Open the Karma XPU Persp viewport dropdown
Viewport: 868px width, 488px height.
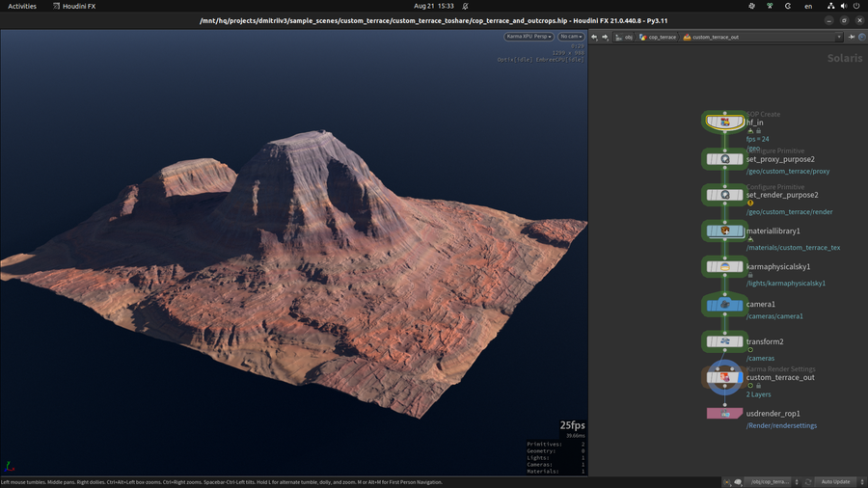pyautogui.click(x=529, y=37)
